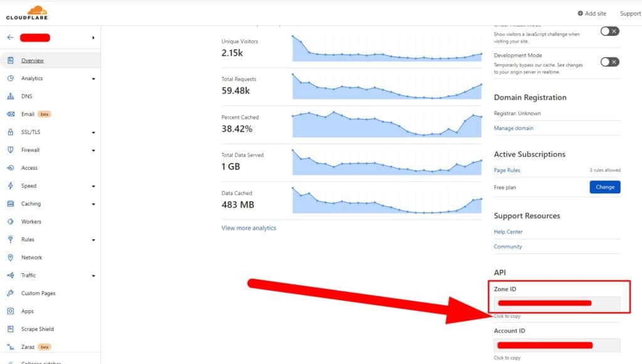Click the Cloudflare logo
This screenshot has height=364, width=642.
27,13
